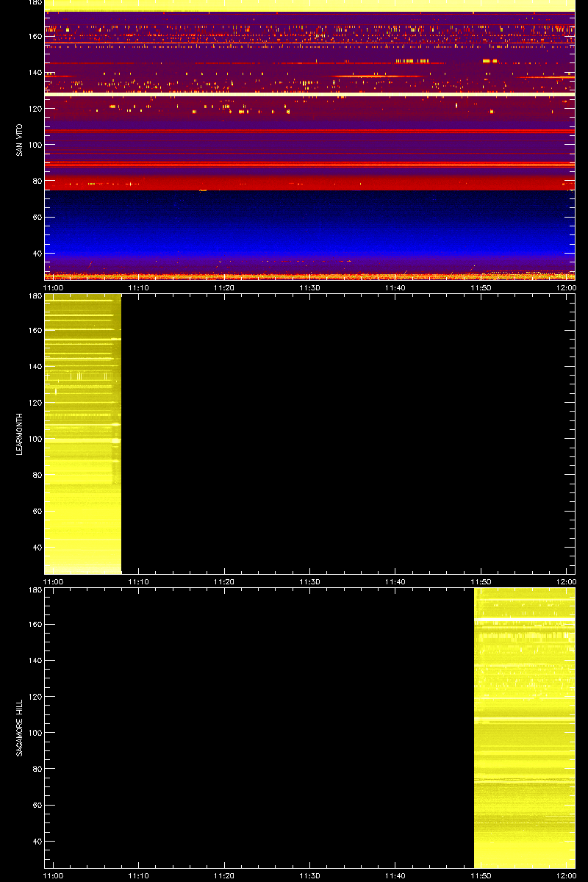Image resolution: width=588 pixels, height=882 pixels.
Task: Pick 11:10 label under Sagamore Hill plot
Action: (x=139, y=876)
